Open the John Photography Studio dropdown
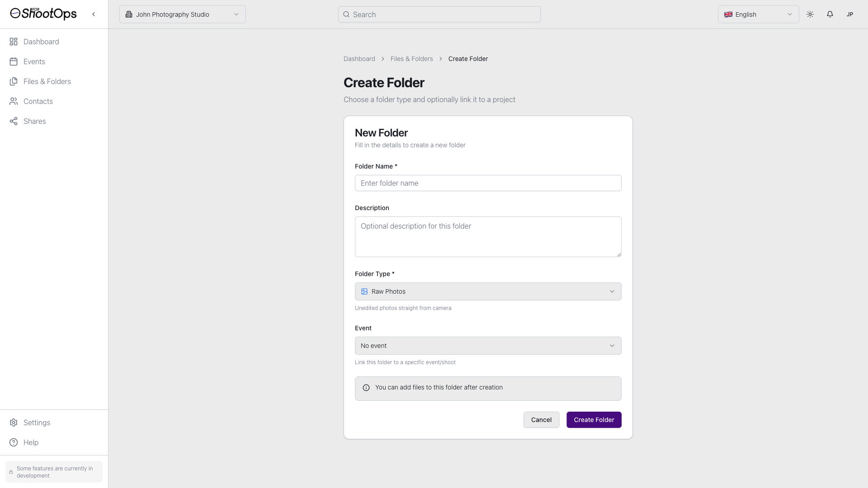The height and width of the screenshot is (488, 868). [182, 14]
